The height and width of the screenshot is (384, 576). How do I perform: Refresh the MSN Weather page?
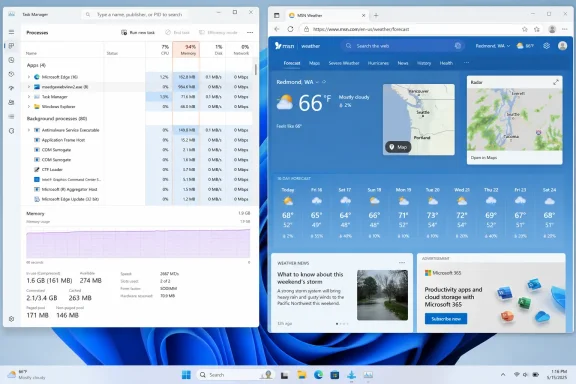[x=290, y=29]
